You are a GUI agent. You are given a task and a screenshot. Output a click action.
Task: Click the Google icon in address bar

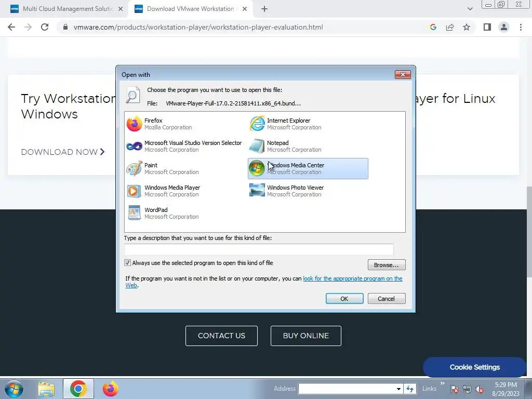pos(433,27)
